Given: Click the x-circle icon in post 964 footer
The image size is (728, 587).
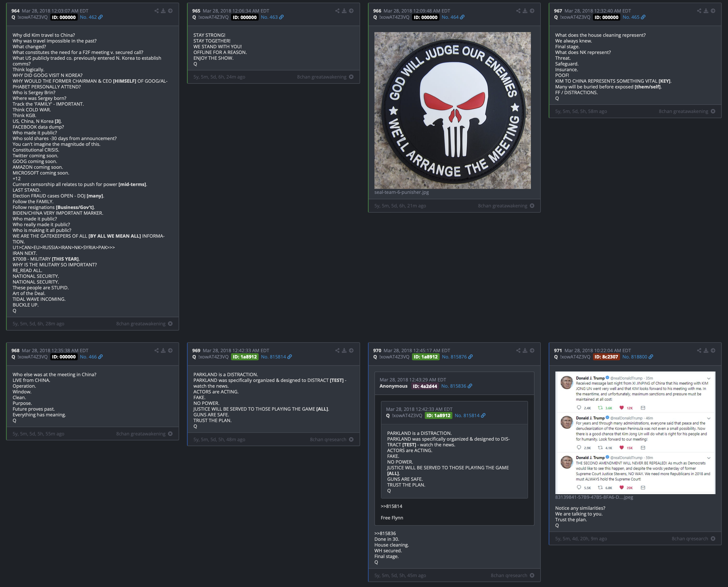Looking at the screenshot, I should click(170, 324).
